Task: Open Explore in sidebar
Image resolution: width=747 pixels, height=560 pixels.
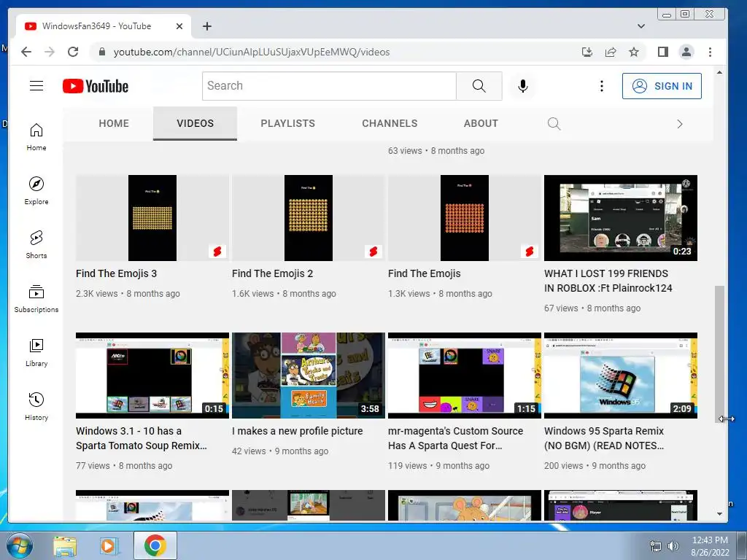Action: click(x=36, y=190)
